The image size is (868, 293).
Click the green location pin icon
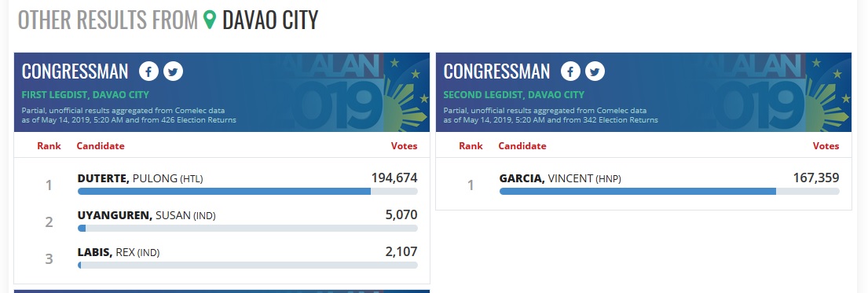(210, 20)
